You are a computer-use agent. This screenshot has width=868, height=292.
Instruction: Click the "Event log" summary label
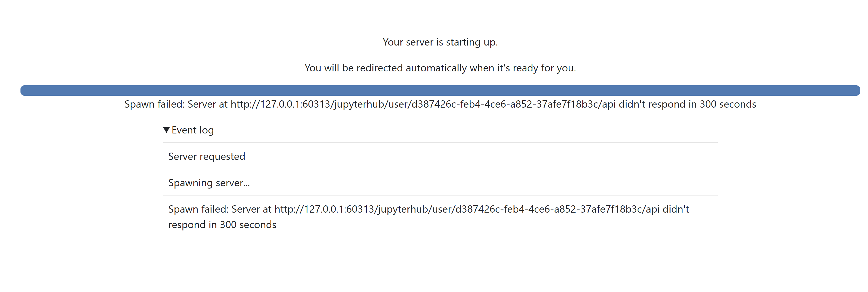[x=192, y=130]
